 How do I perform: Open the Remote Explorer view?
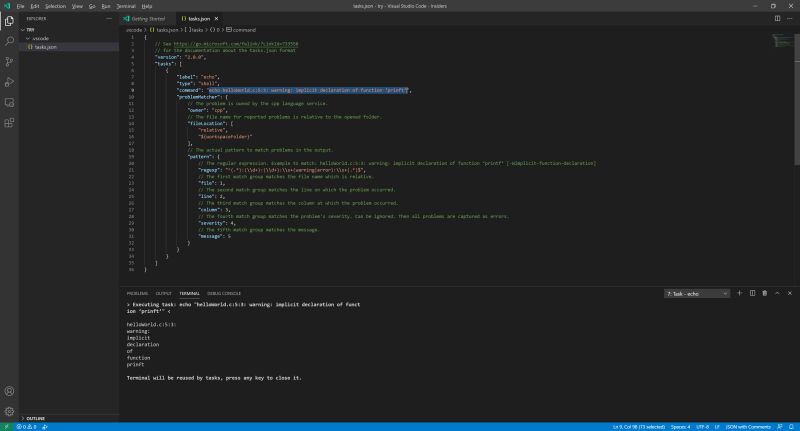(x=9, y=103)
